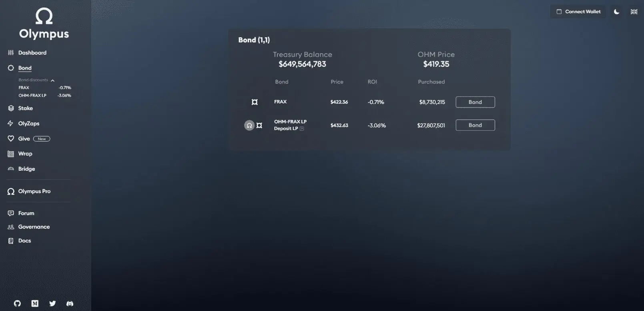Viewport: 644px width, 311px height.
Task: Click the FRAX bond price $422.36
Action: (339, 102)
